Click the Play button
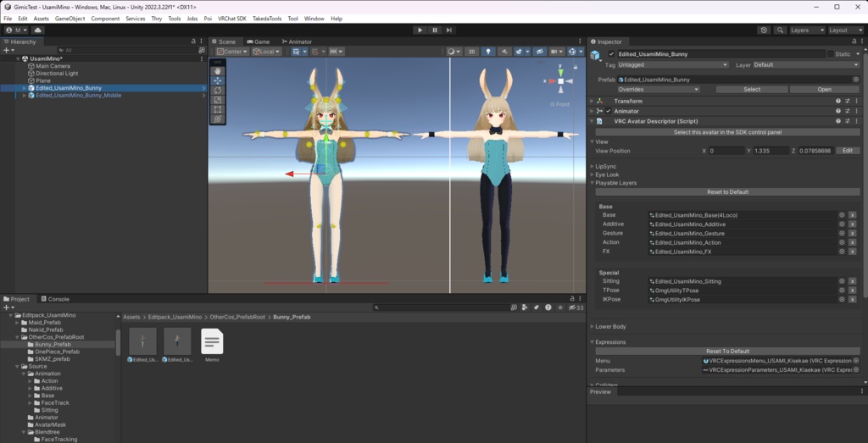The image size is (868, 443). coord(420,30)
